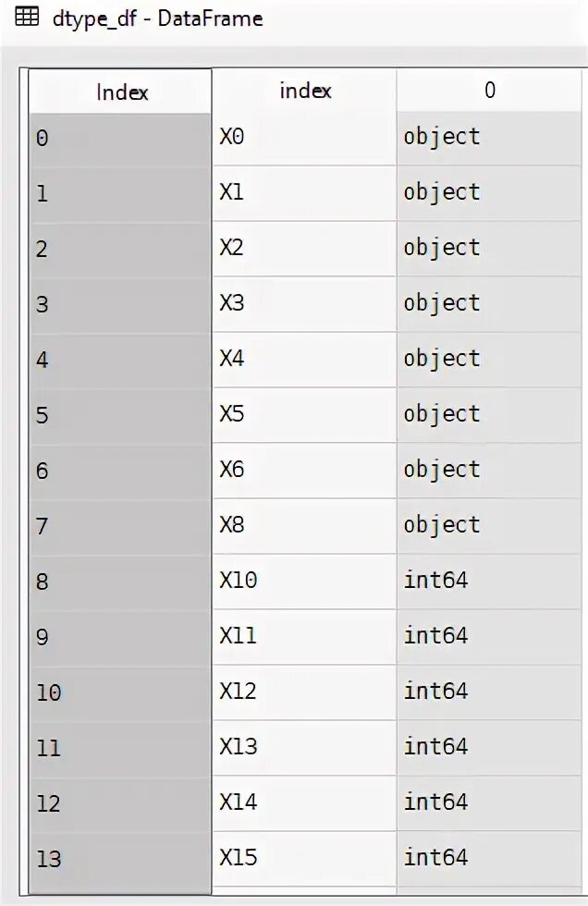Click the cell containing X4
This screenshot has height=906, width=588.
pyautogui.click(x=304, y=360)
